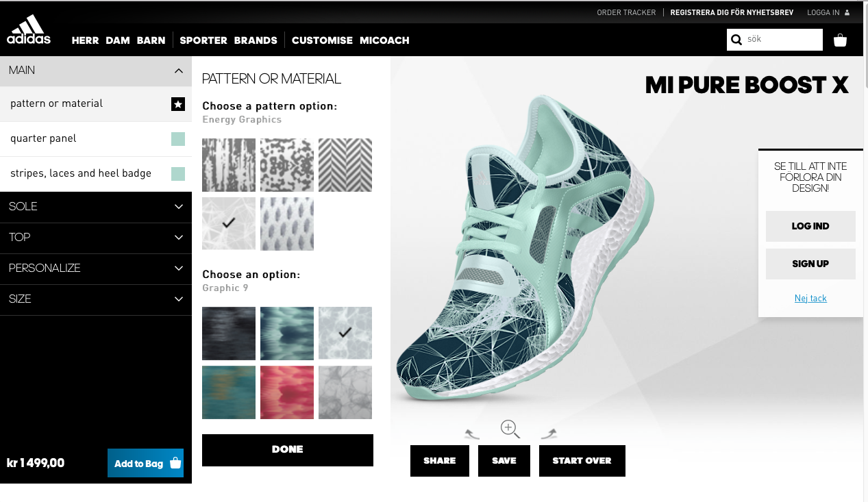Open the CUSTOMISE menu
Image resolution: width=868 pixels, height=502 pixels.
[x=322, y=40]
